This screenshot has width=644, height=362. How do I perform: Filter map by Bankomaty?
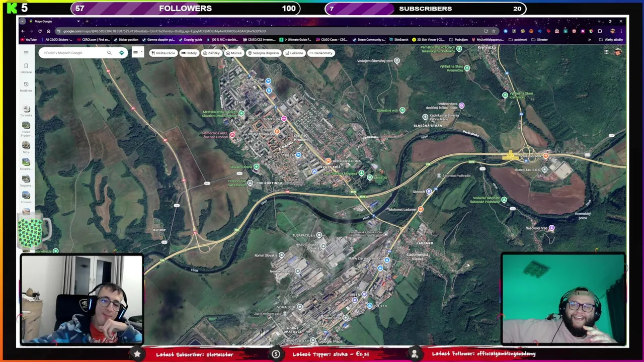click(320, 53)
